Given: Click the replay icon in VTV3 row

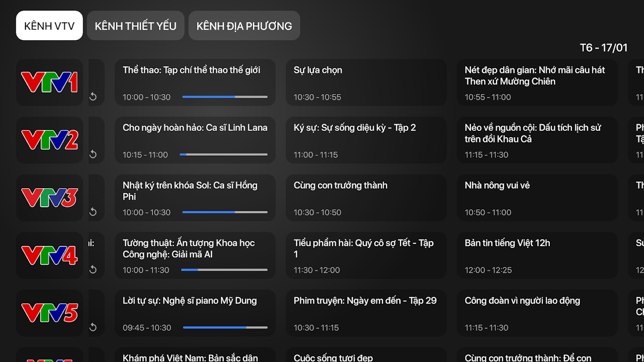Looking at the screenshot, I should (93, 212).
